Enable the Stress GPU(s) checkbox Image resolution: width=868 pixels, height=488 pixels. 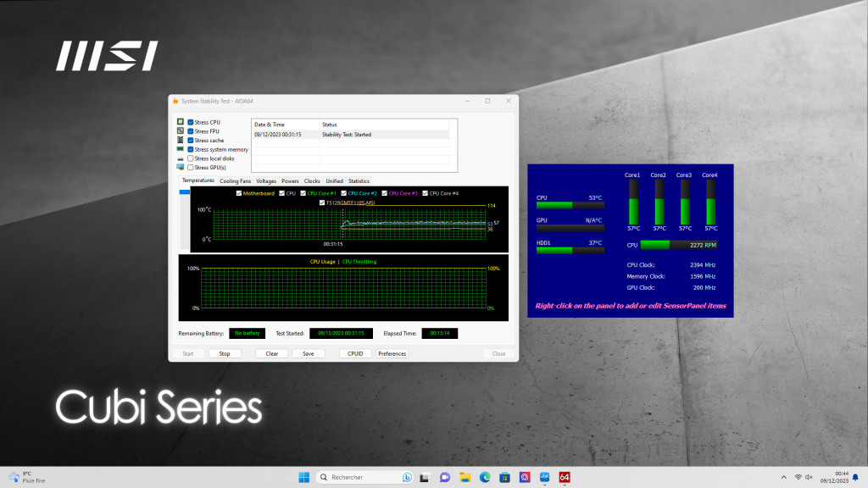click(191, 167)
